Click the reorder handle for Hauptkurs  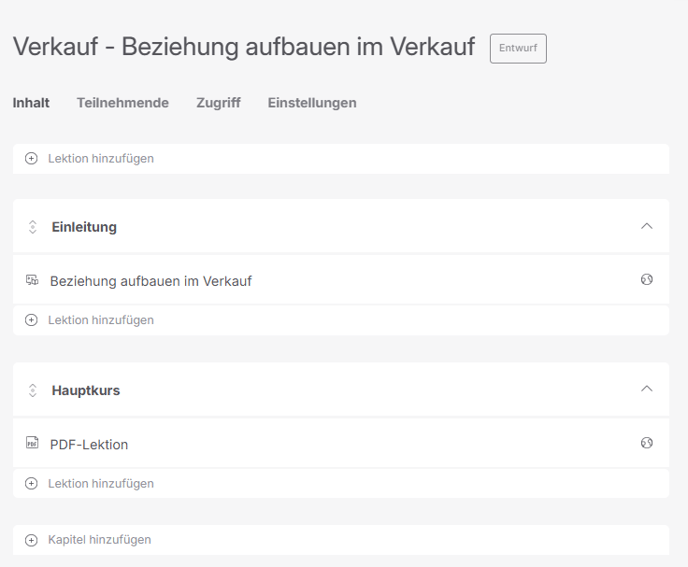pos(32,390)
